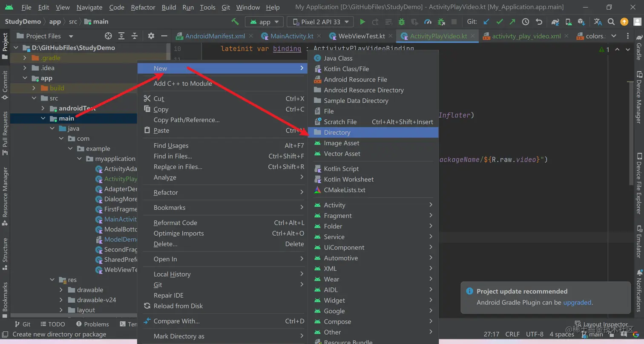Click the UTF-8 encoding status indicator

(x=535, y=334)
